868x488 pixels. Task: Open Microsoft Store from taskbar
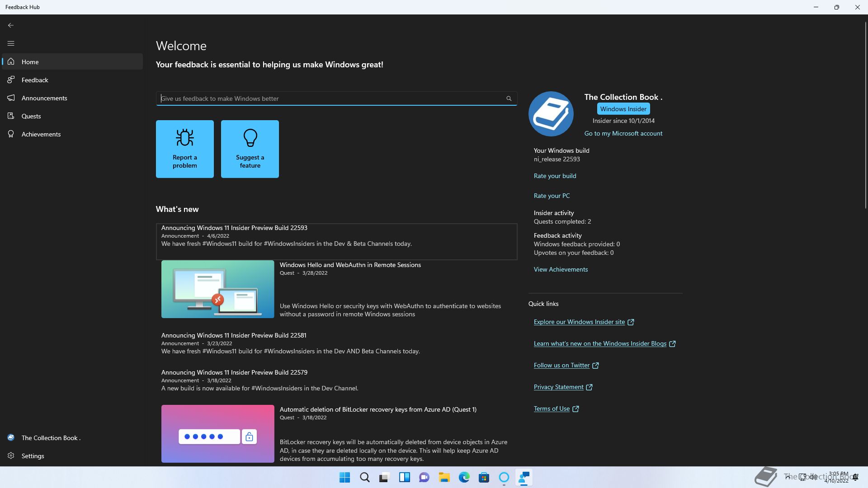(x=484, y=478)
